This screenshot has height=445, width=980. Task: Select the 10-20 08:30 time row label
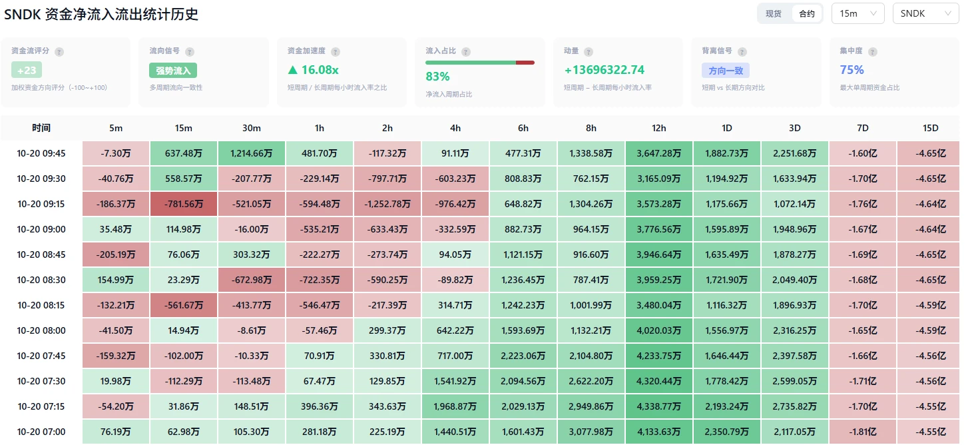[41, 280]
